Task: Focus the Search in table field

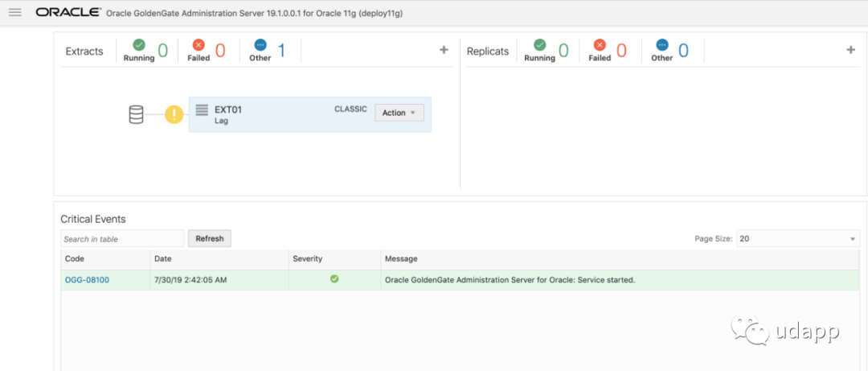Action: coord(122,239)
